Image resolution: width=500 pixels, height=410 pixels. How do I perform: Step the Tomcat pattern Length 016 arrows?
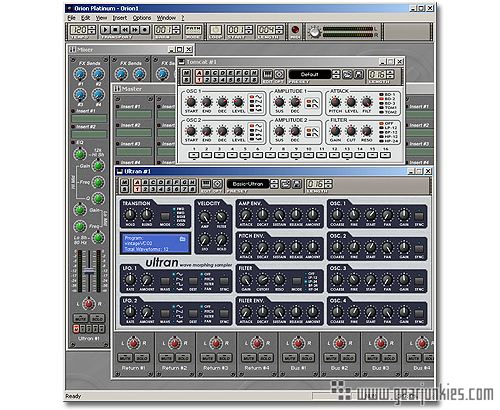(391, 74)
